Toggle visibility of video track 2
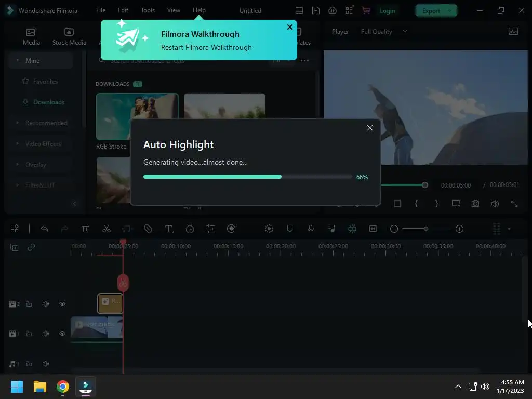The image size is (532, 399). (62, 304)
